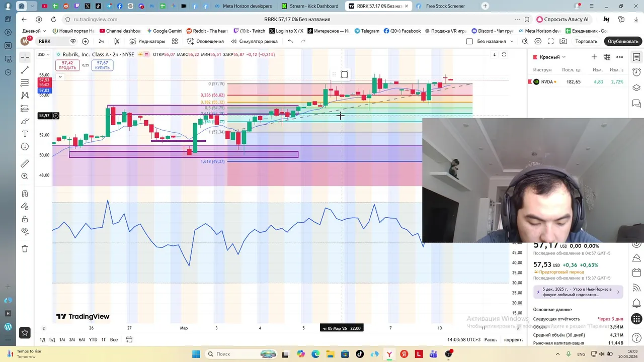This screenshot has height=362, width=644.
Task: Toggle stay in drawing mode pencil-lock
Action: click(25, 206)
